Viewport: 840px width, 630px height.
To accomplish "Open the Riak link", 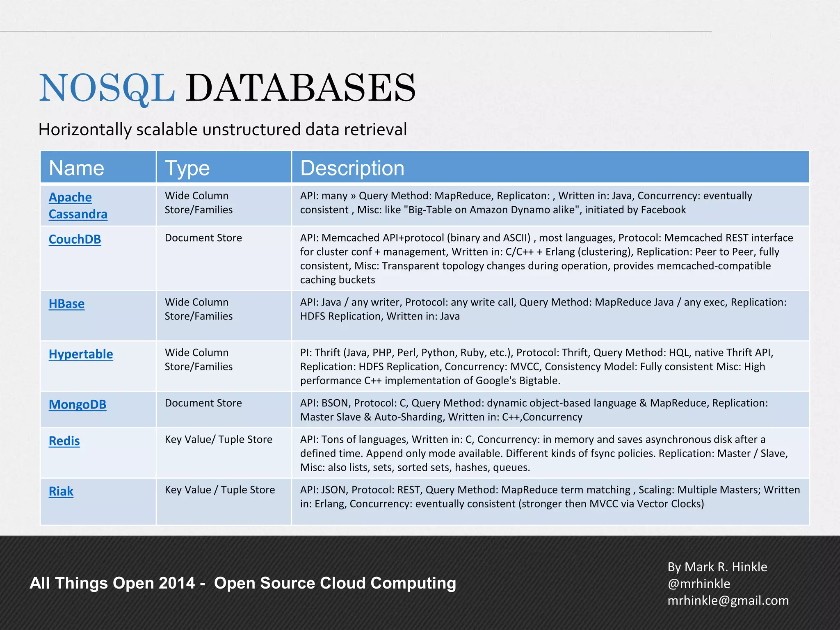I will tap(61, 491).
